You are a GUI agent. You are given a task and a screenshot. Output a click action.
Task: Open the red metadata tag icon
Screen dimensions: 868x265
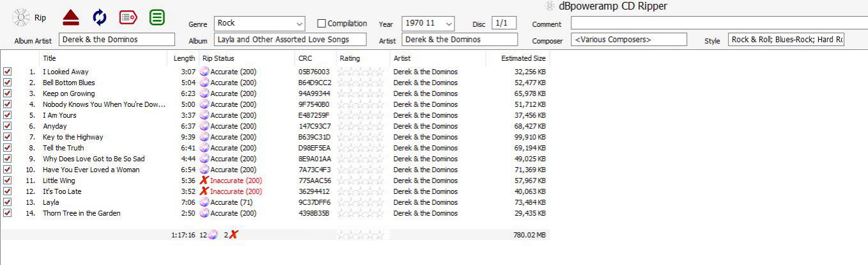click(128, 18)
